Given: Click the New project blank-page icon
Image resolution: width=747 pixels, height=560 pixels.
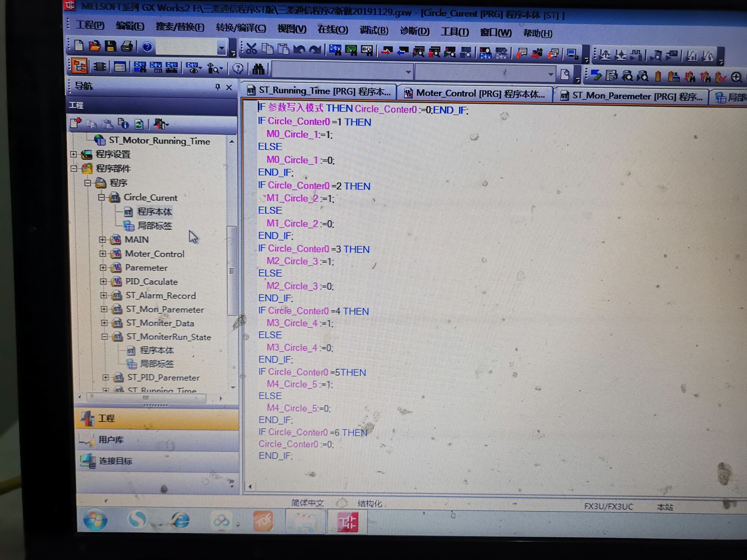Looking at the screenshot, I should [x=79, y=46].
